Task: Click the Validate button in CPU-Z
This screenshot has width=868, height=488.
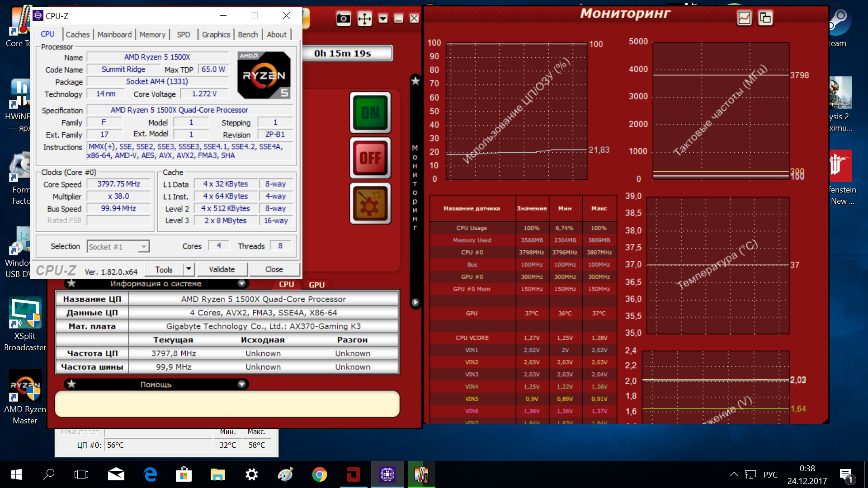Action: (222, 269)
